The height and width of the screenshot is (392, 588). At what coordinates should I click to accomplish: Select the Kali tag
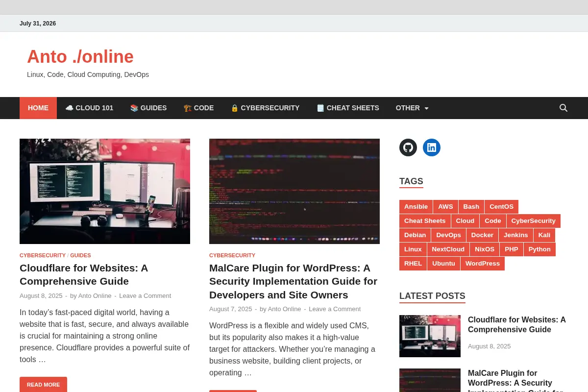click(x=544, y=235)
